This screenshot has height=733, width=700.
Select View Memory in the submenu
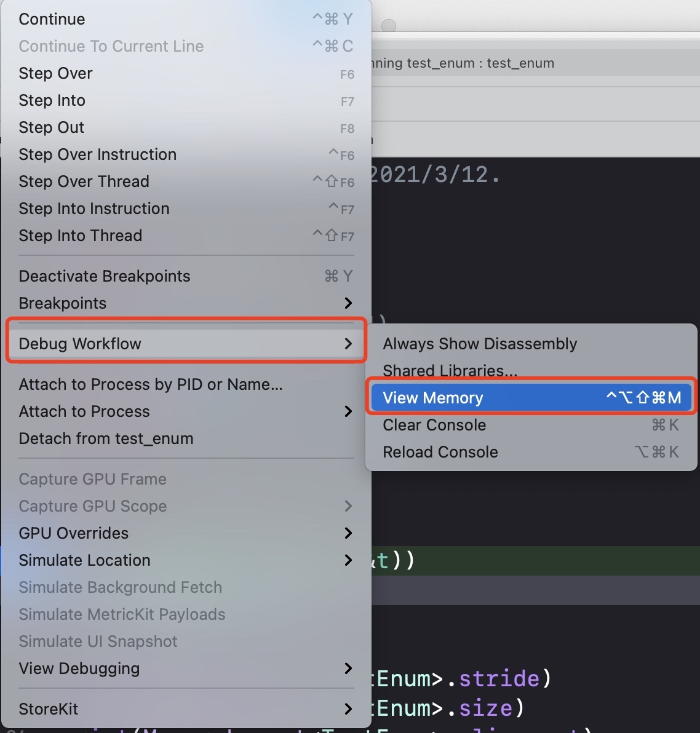pos(531,397)
